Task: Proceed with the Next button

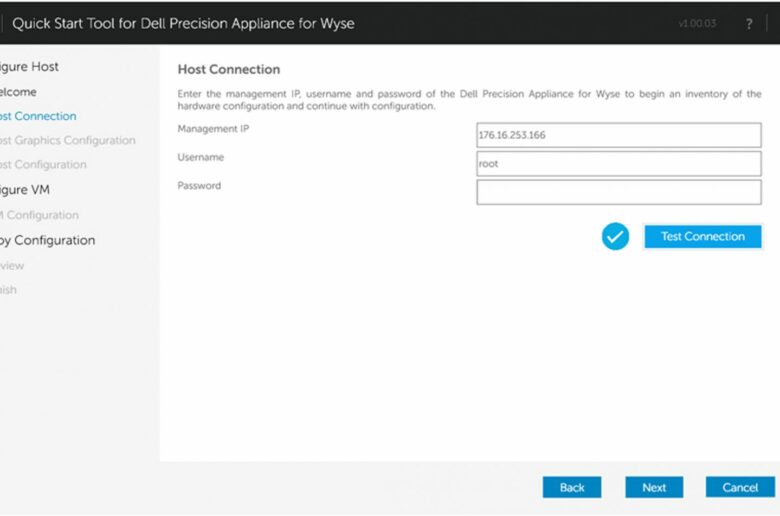Action: [654, 487]
